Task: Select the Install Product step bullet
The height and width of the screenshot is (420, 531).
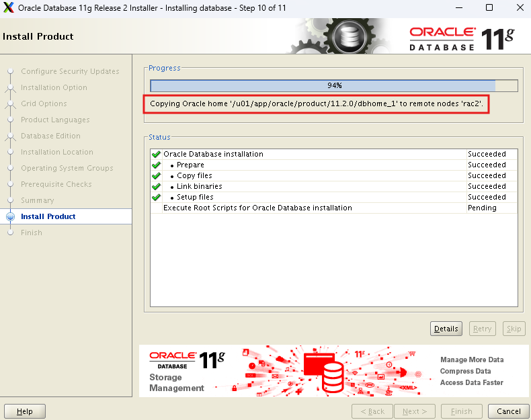Action: coord(11,216)
